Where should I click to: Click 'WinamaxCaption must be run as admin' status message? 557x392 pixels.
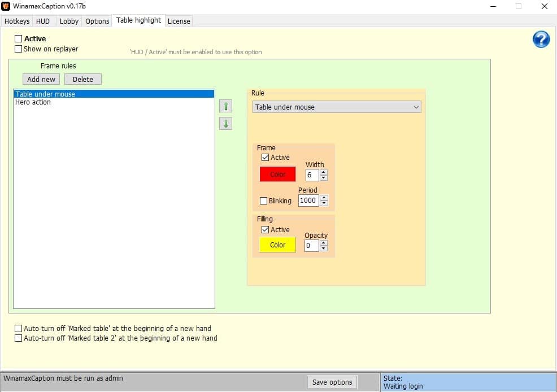coord(63,378)
